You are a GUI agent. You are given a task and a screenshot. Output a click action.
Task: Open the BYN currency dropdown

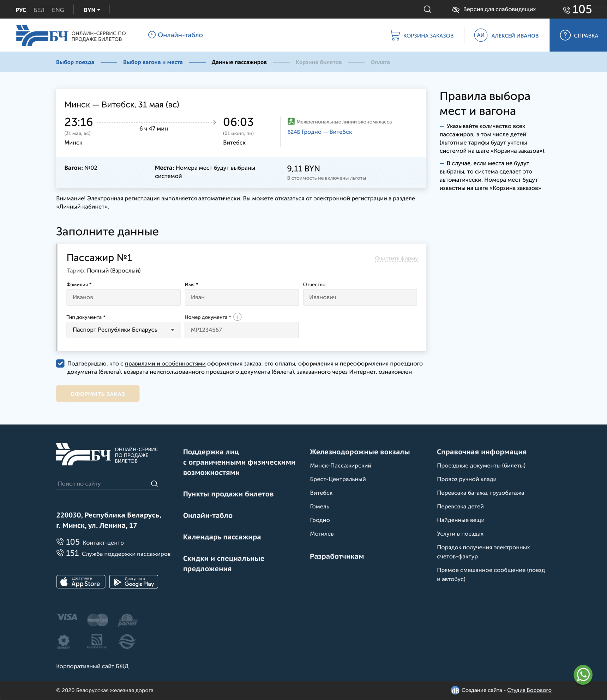pos(92,10)
